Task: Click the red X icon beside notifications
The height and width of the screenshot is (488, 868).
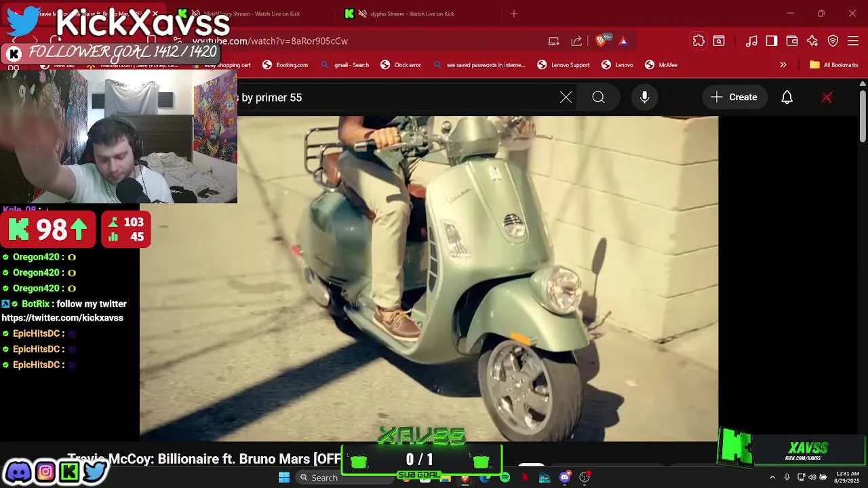Action: 827,98
